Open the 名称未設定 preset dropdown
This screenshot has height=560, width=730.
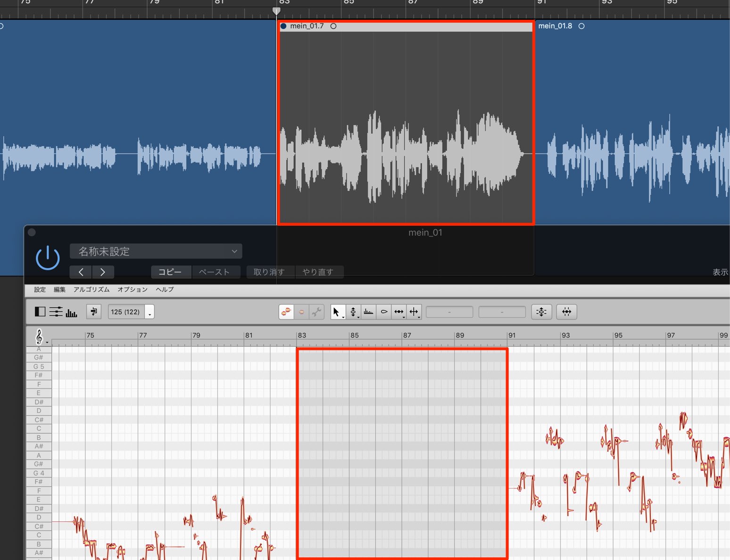tap(156, 251)
